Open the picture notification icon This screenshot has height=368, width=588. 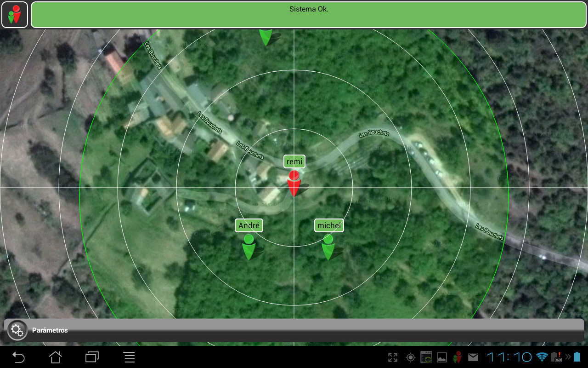[442, 357]
